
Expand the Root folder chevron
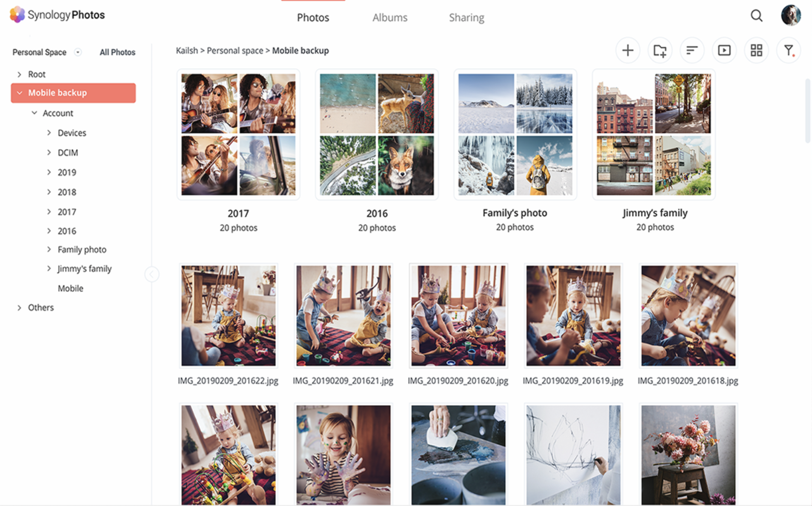(19, 74)
